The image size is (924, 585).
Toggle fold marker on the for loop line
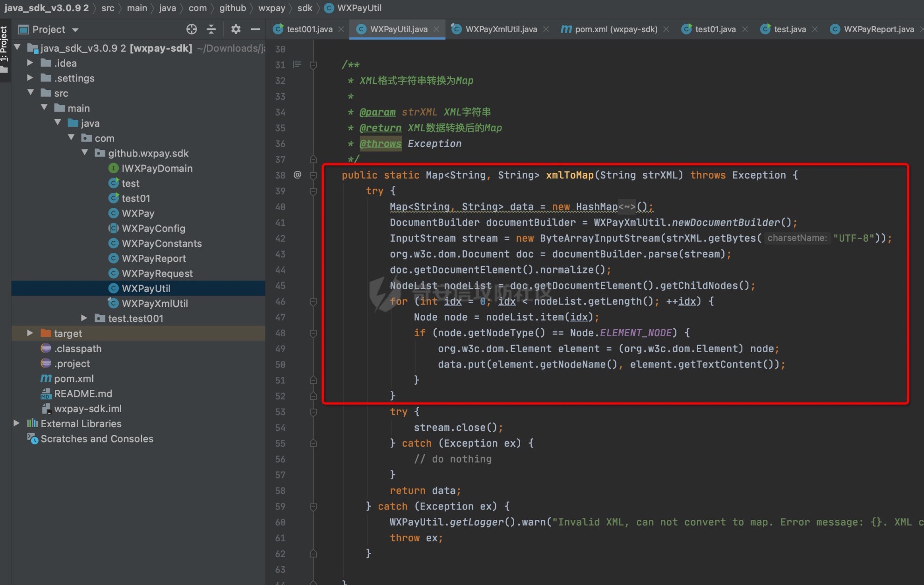pyautogui.click(x=313, y=301)
